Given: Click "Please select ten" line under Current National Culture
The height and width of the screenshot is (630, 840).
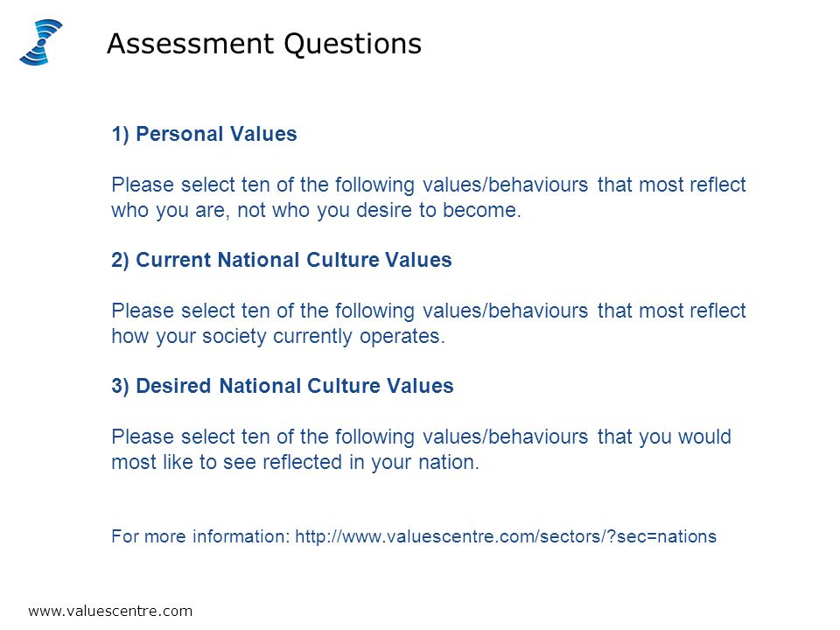Looking at the screenshot, I should click(429, 311).
